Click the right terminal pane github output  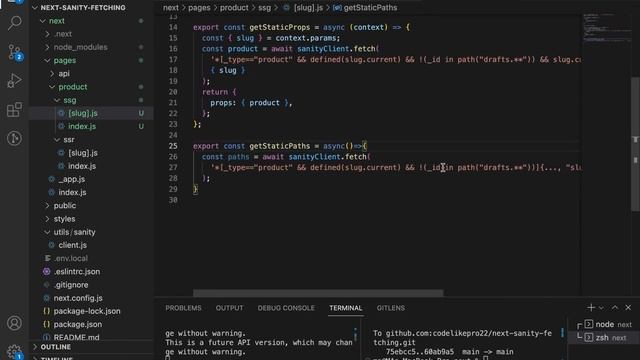[462, 343]
